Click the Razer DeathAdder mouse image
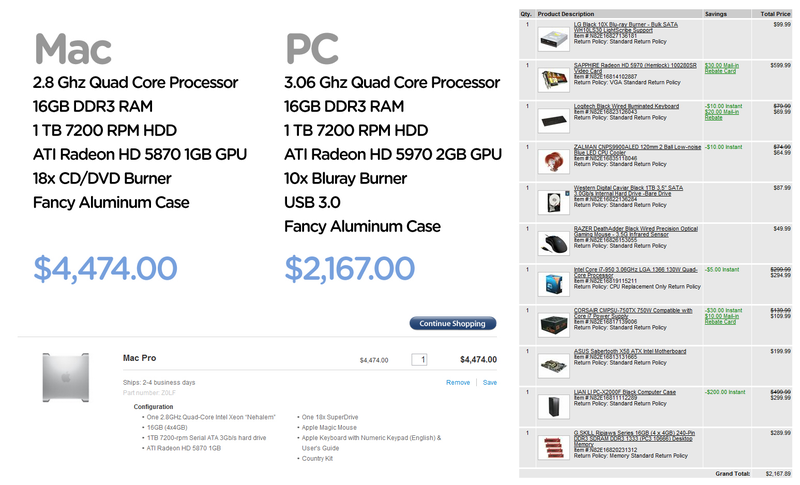This screenshot has width=800, height=485. (554, 243)
